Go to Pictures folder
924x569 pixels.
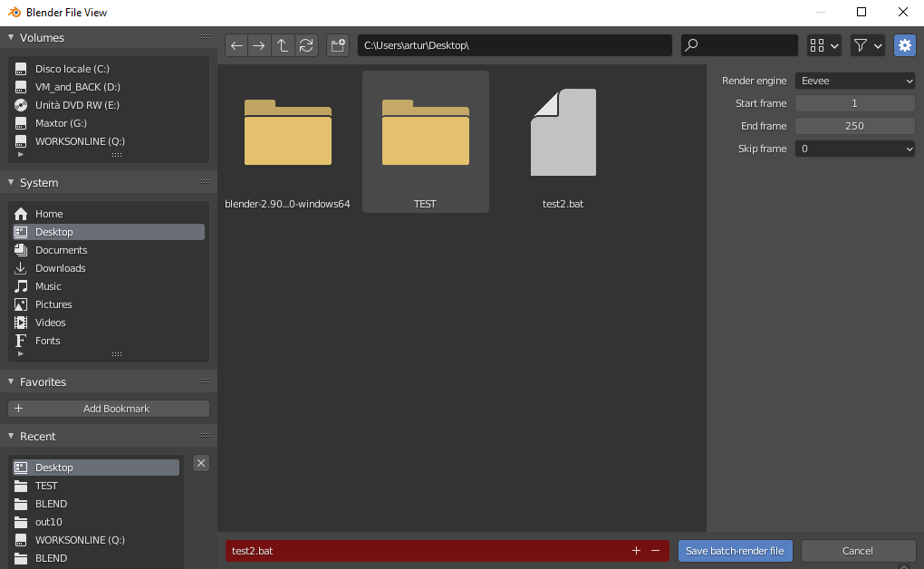pyautogui.click(x=109, y=304)
